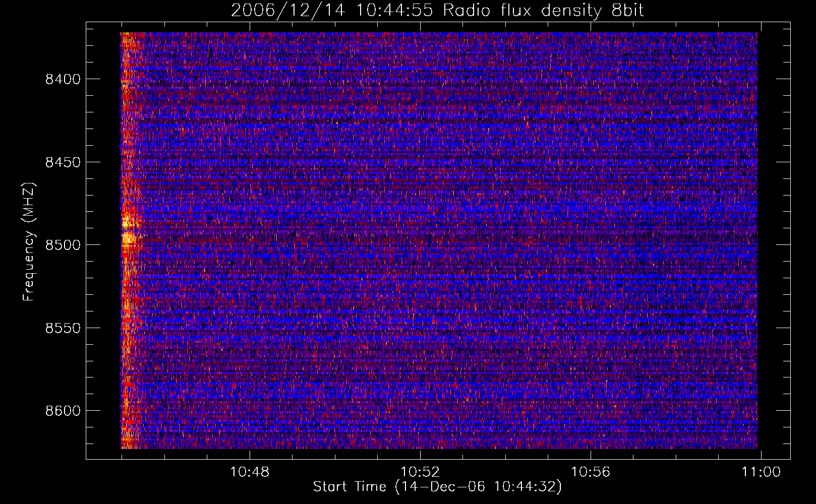Screen dimensions: 816x504
Task: Select the 8450 frequency axis label
Action: (x=63, y=162)
